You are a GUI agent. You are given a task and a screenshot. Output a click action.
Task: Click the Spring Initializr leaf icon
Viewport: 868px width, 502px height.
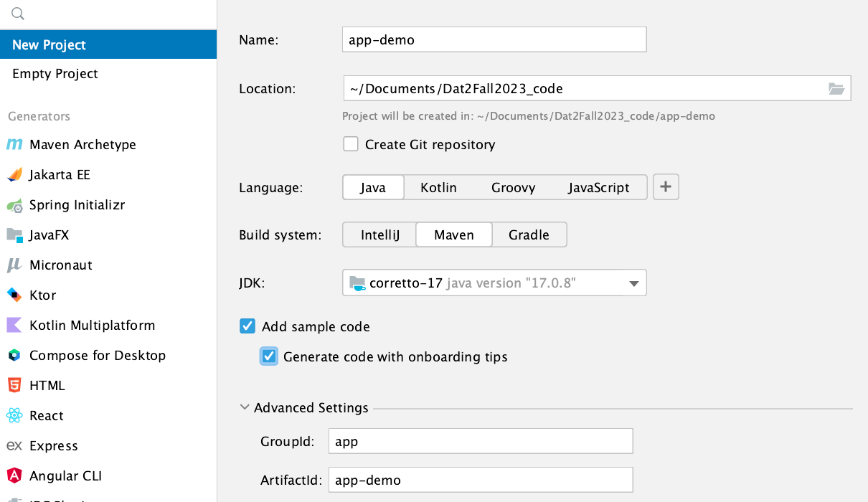point(14,206)
